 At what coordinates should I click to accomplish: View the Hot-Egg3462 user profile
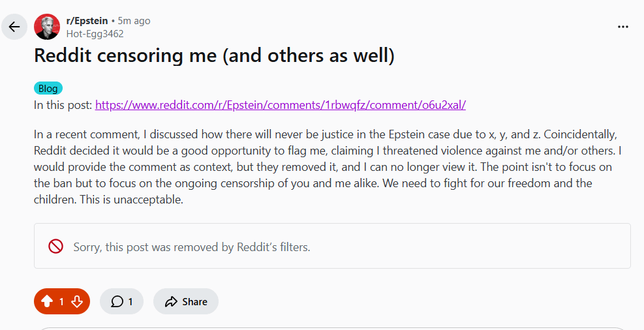95,33
